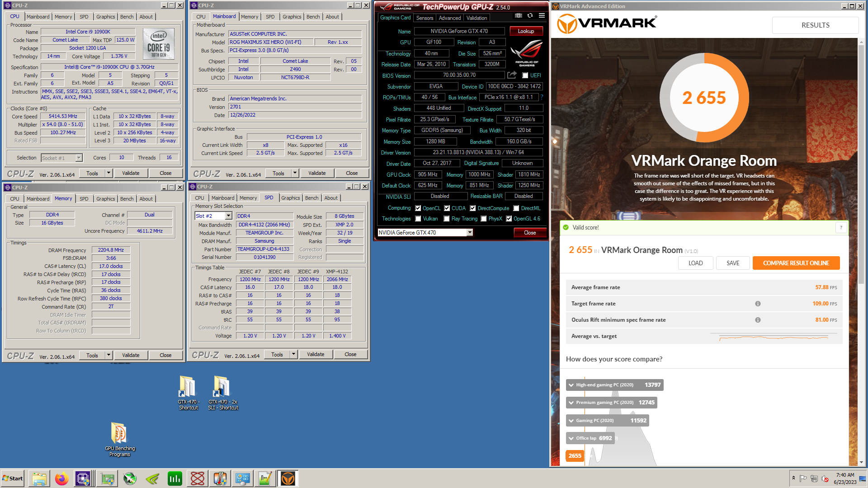The height and width of the screenshot is (488, 868).
Task: Click the thermometer taskbar icon
Action: coord(220,479)
